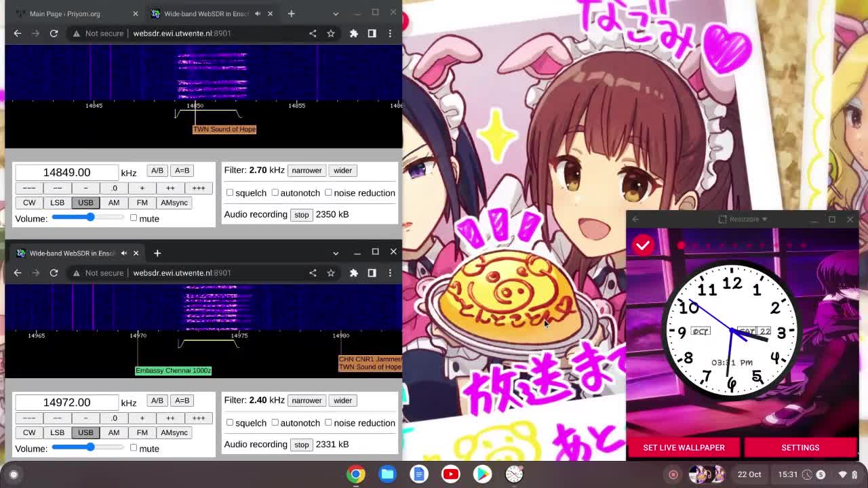Open Files app from the shelf
The height and width of the screenshot is (488, 868).
click(x=388, y=474)
